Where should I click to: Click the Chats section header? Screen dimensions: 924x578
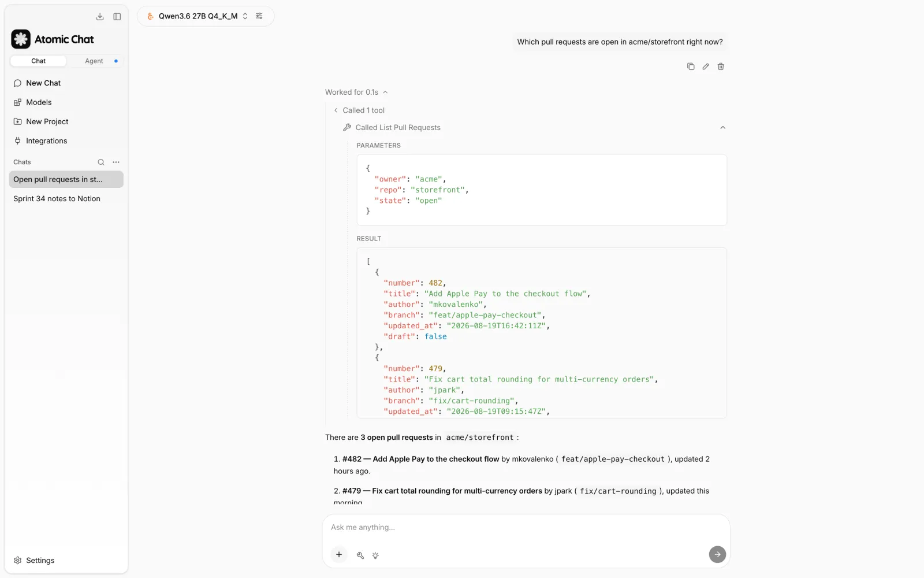click(x=22, y=162)
